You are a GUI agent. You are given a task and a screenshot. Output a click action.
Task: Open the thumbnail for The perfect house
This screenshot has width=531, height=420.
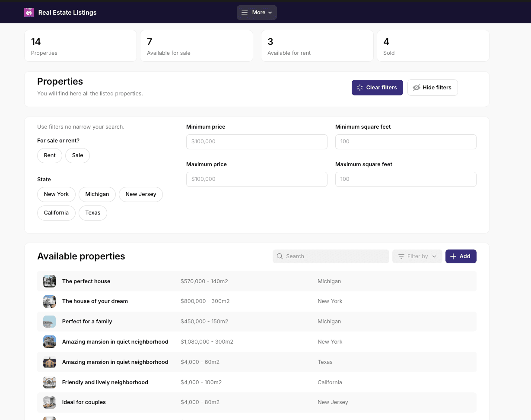click(x=49, y=281)
